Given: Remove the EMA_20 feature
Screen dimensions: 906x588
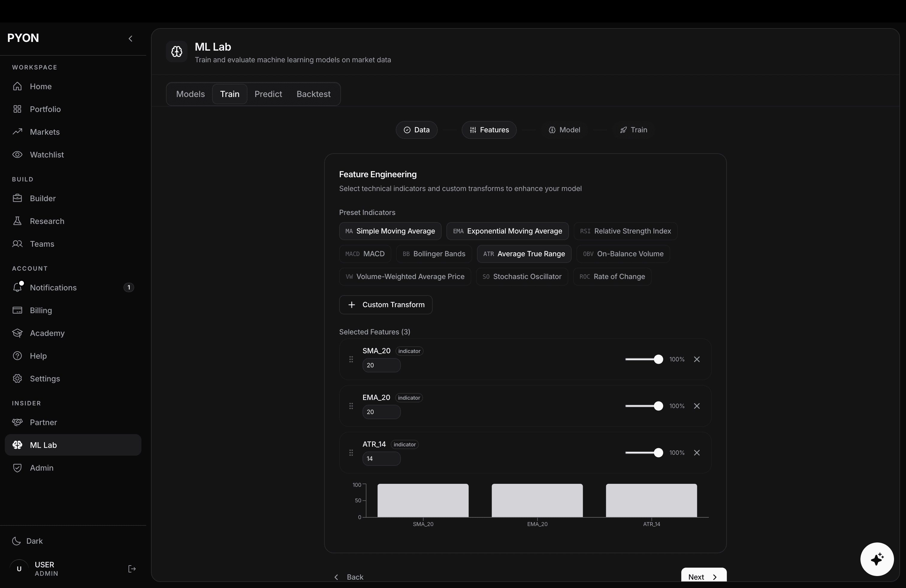Looking at the screenshot, I should point(697,406).
